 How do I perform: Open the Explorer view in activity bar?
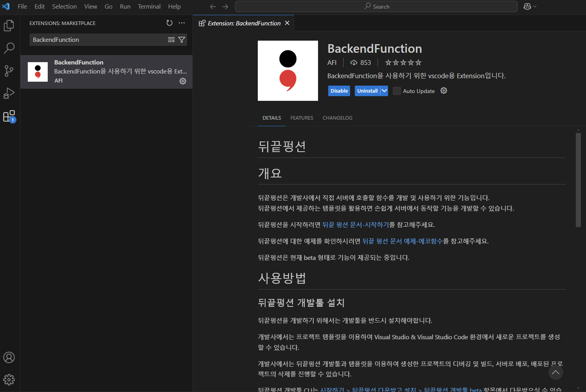(9, 26)
